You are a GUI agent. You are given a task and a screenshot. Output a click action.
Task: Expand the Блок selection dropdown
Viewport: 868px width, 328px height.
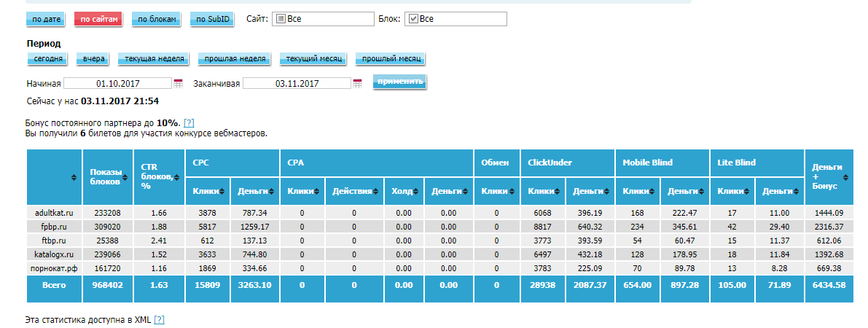coord(455,19)
